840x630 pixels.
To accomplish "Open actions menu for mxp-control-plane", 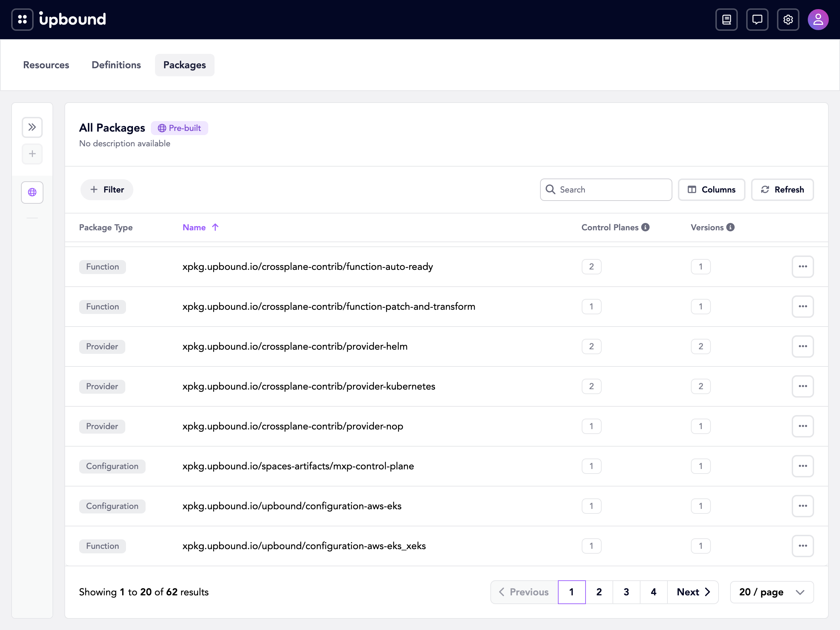I will coord(803,466).
